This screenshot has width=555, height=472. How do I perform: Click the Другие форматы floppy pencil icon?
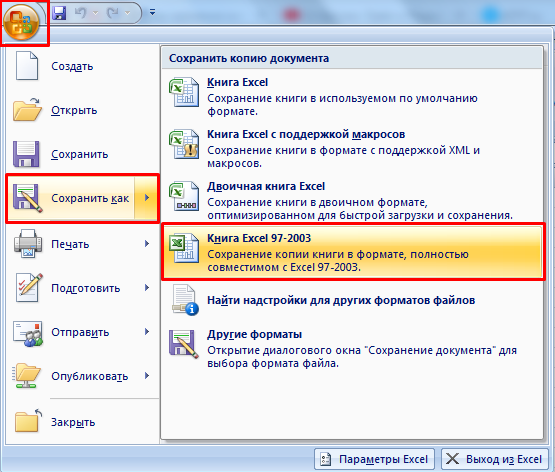tap(184, 344)
